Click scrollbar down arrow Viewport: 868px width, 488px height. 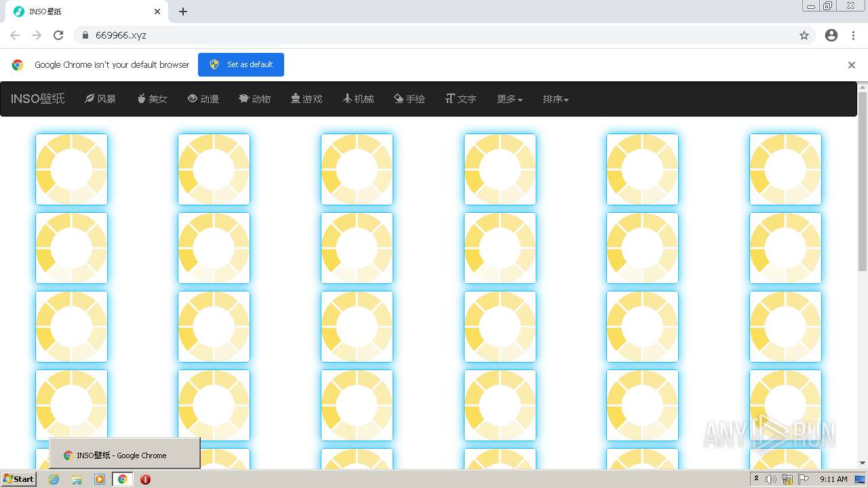tap(863, 463)
